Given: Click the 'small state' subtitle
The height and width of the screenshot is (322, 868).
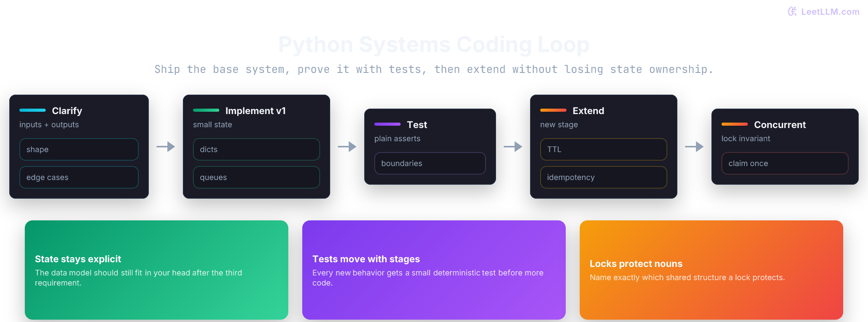Looking at the screenshot, I should (212, 125).
